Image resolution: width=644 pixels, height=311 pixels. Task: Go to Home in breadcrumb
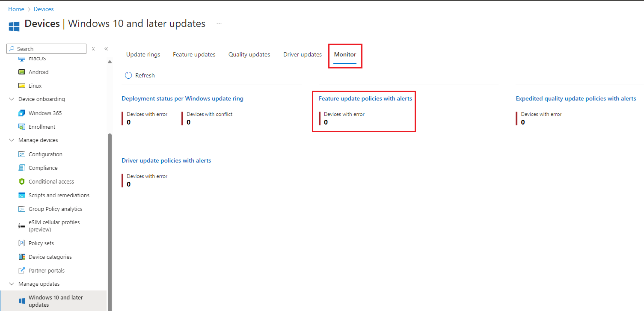coord(16,9)
